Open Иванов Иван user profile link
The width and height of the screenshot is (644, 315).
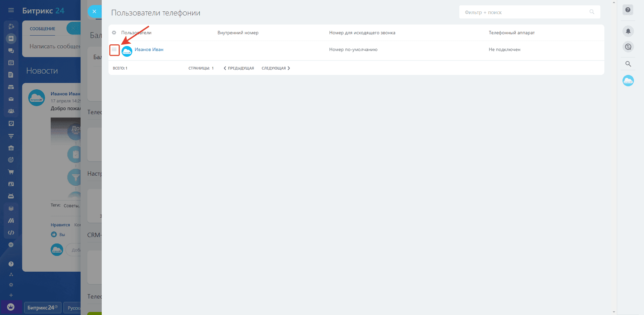coord(149,49)
